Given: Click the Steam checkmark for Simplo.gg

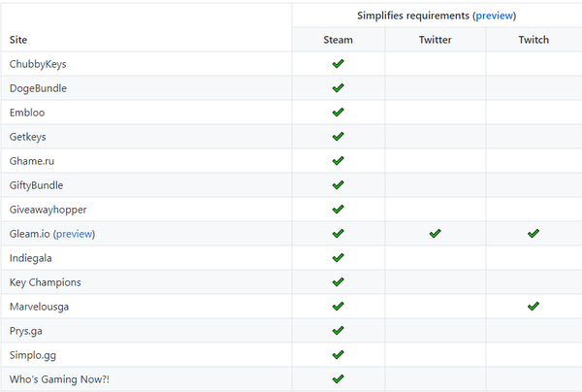Looking at the screenshot, I should (338, 355).
